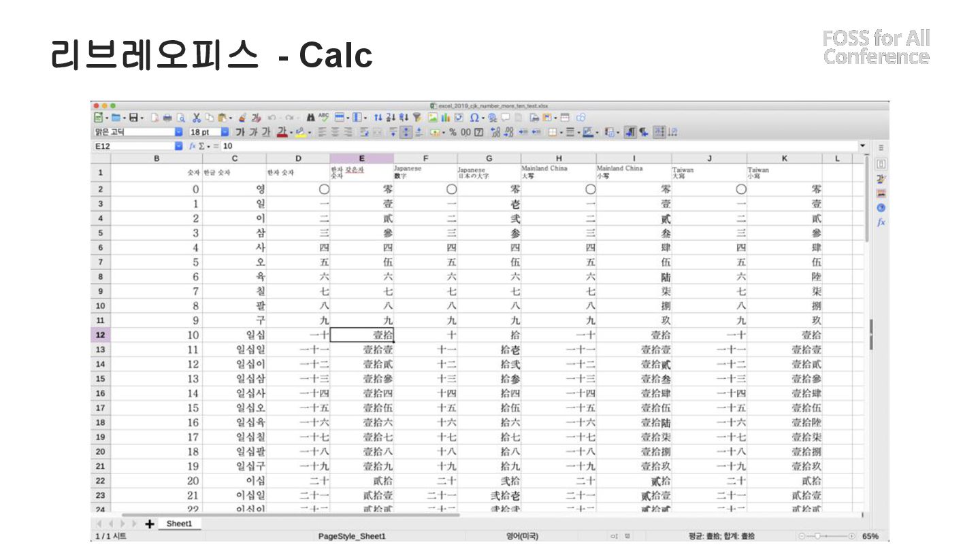Select column E header
The width and height of the screenshot is (980, 551).
361,158
